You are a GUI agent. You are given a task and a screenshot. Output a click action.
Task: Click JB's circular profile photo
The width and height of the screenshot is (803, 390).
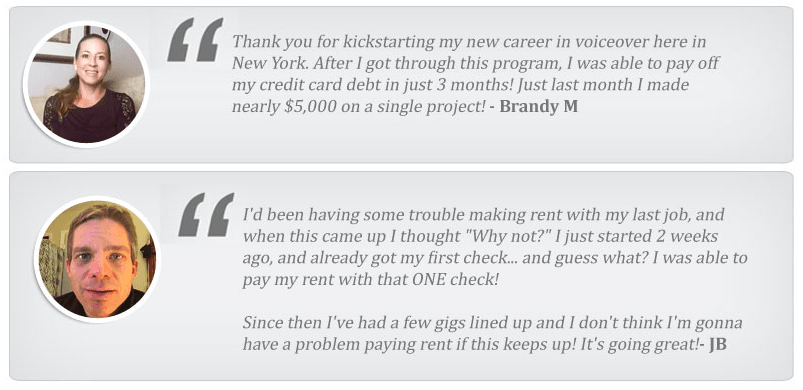click(97, 259)
